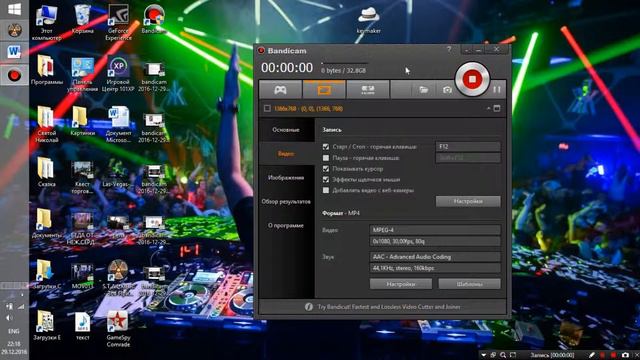Open the Документы folder shortcut
Screen dimensions: 640x360
tap(47, 224)
